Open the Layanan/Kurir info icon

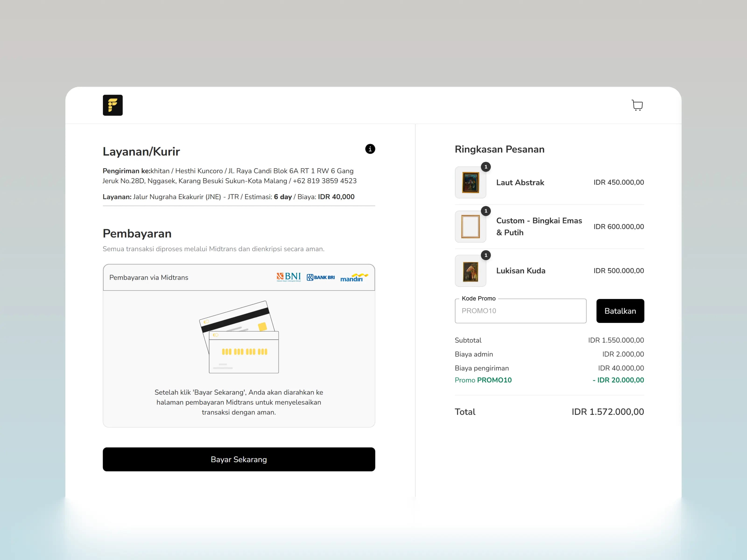[370, 149]
